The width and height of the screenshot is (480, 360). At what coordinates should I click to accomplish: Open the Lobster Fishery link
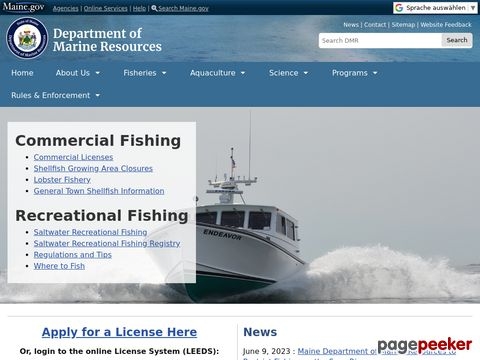point(62,180)
